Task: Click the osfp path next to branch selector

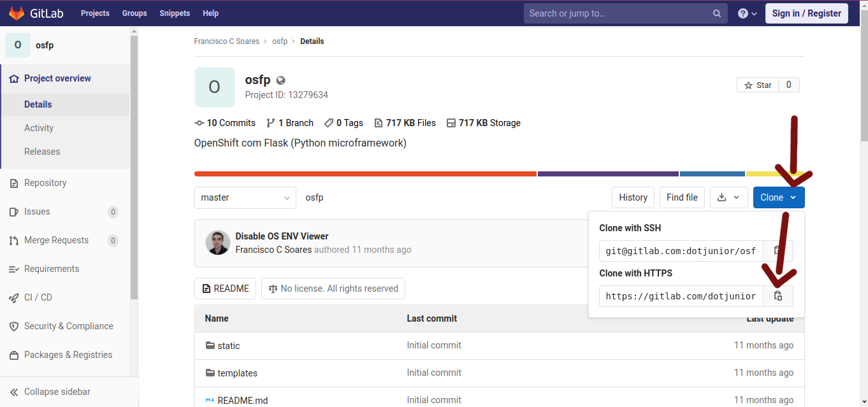Action: tap(314, 197)
